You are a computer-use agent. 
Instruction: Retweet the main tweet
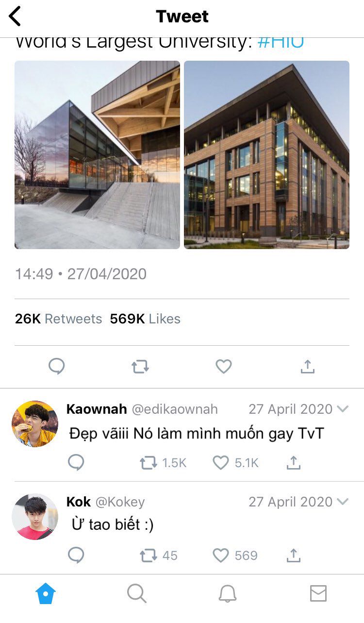(x=140, y=367)
